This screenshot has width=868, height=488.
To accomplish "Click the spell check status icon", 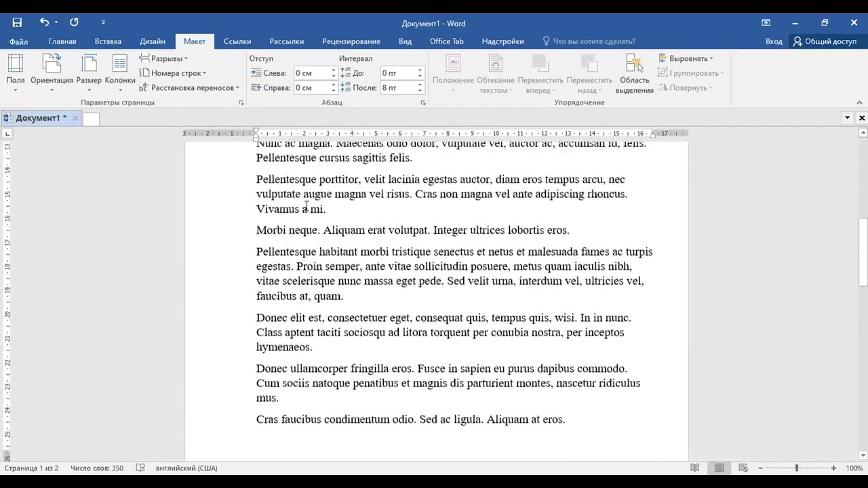I will [x=140, y=468].
